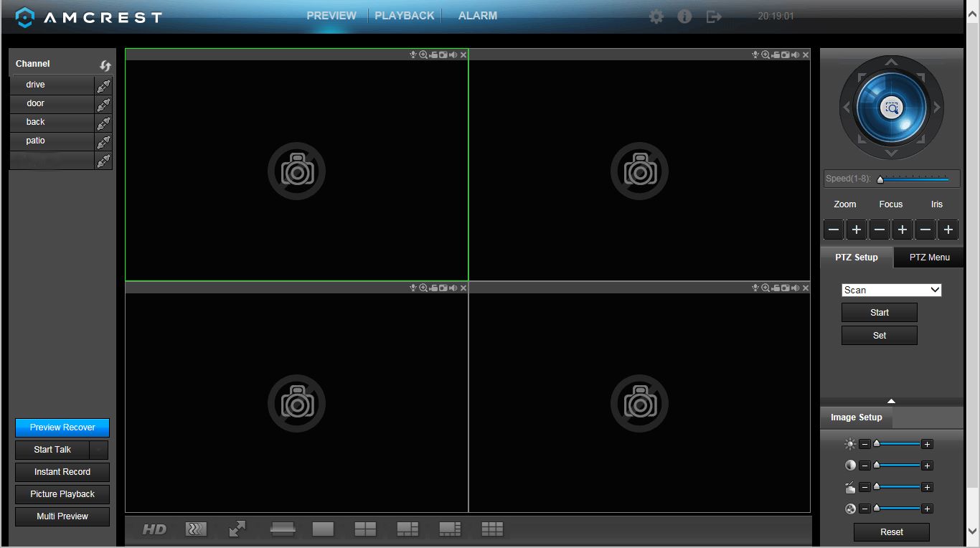Select the original-scale layout icon
The height and width of the screenshot is (548, 980).
[283, 529]
